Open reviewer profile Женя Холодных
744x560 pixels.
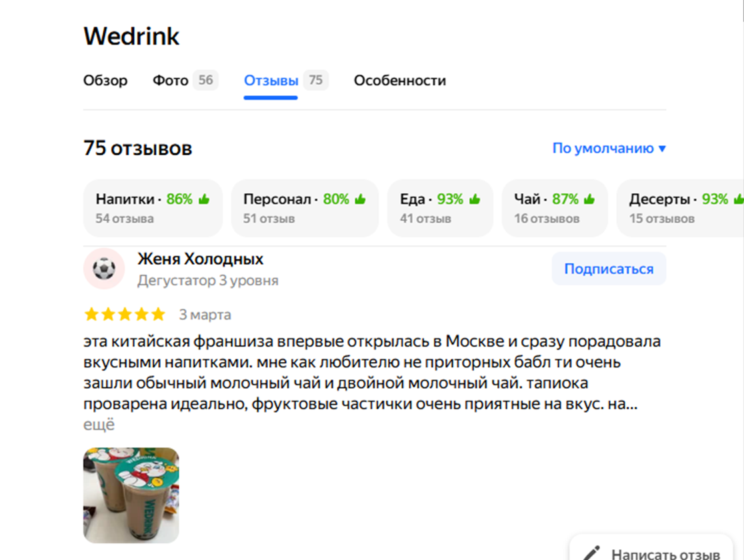(x=200, y=259)
